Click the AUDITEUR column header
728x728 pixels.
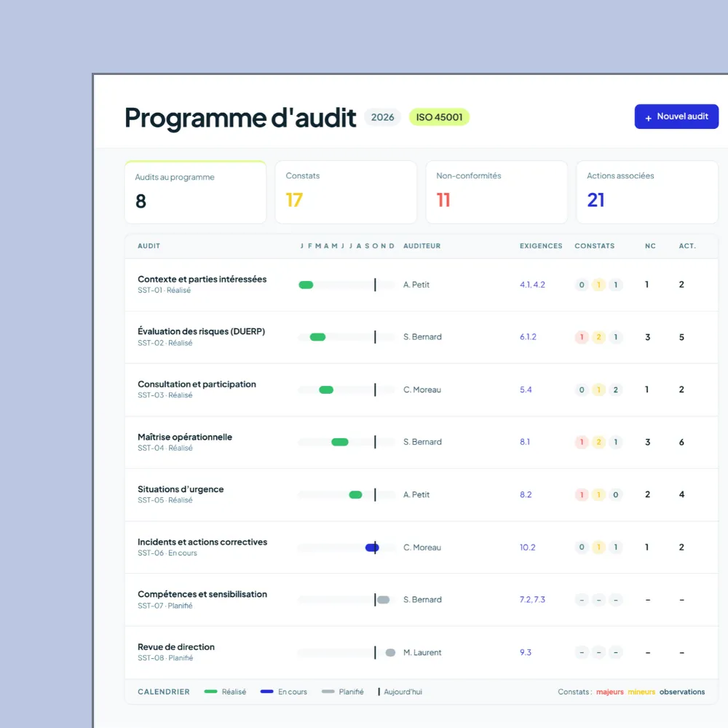(x=422, y=246)
